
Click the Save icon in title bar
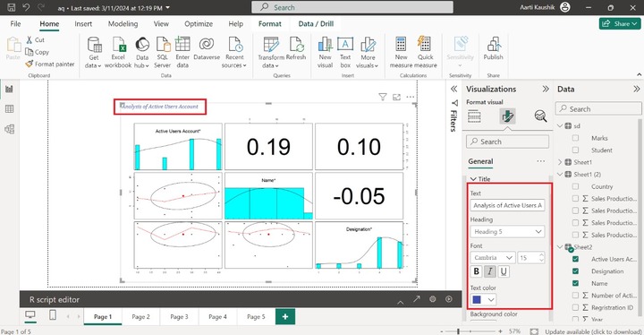point(11,7)
